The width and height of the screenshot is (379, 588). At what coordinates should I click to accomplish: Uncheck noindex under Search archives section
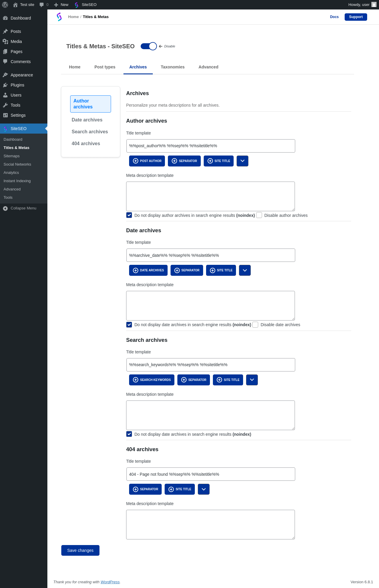pos(129,434)
